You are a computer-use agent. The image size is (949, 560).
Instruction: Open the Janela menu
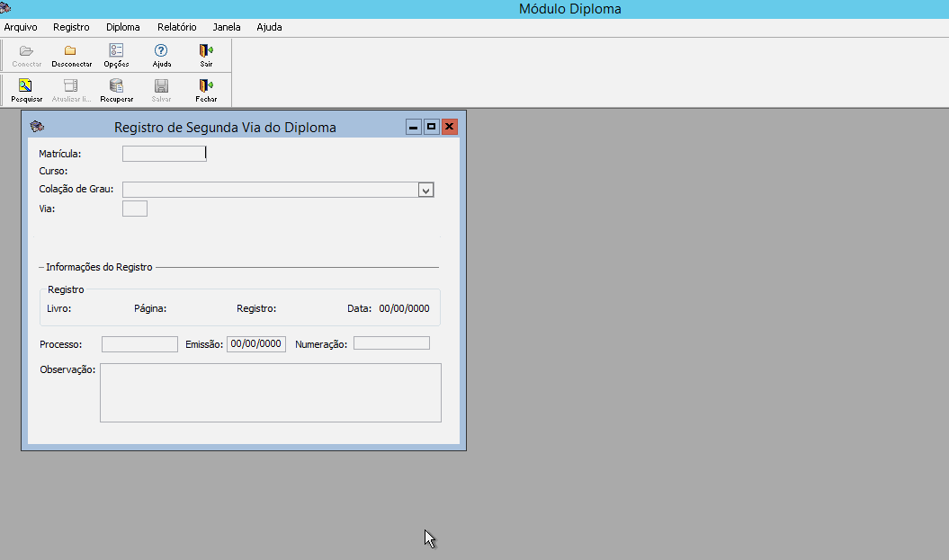click(x=227, y=27)
